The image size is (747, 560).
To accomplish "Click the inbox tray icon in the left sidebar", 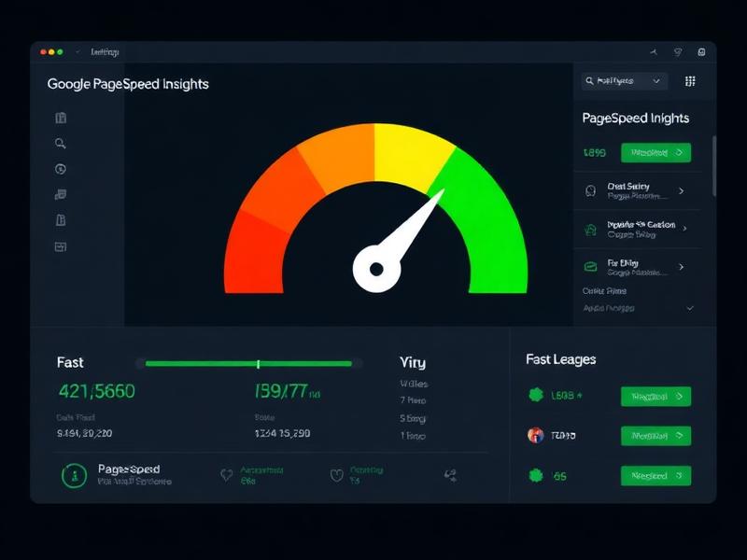I will pyautogui.click(x=61, y=246).
